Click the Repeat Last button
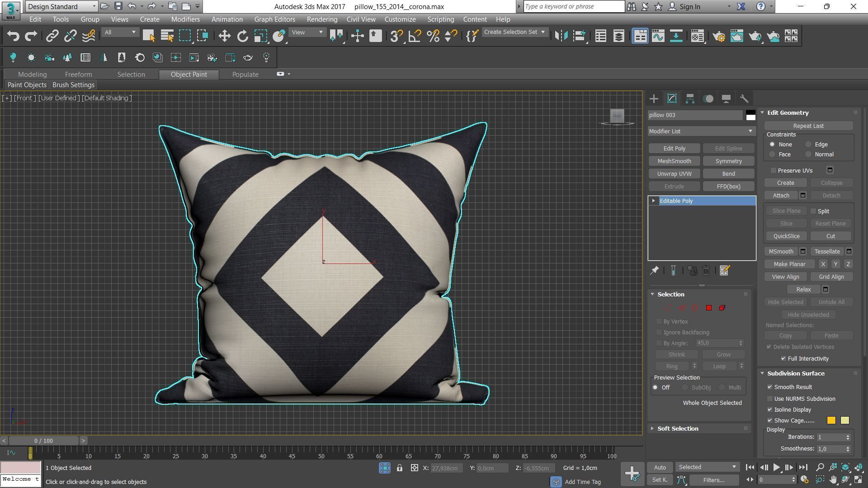868x488 pixels. tap(808, 126)
